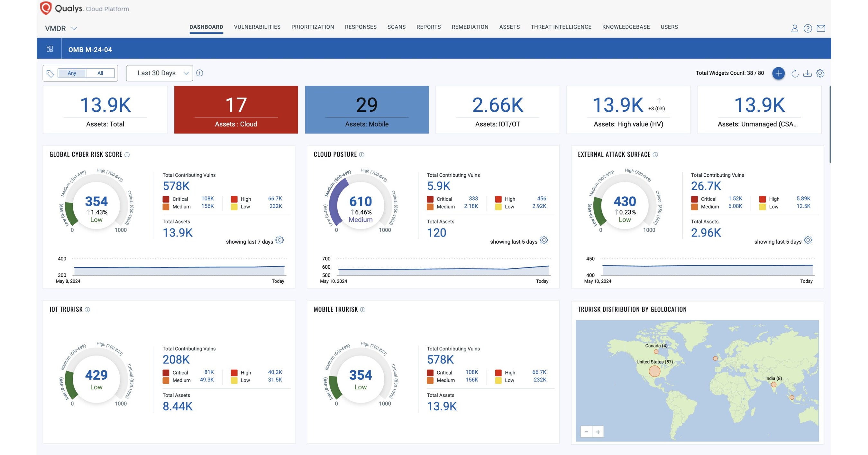Image resolution: width=868 pixels, height=455 pixels.
Task: Click the Canada (4) map marker
Action: click(656, 351)
